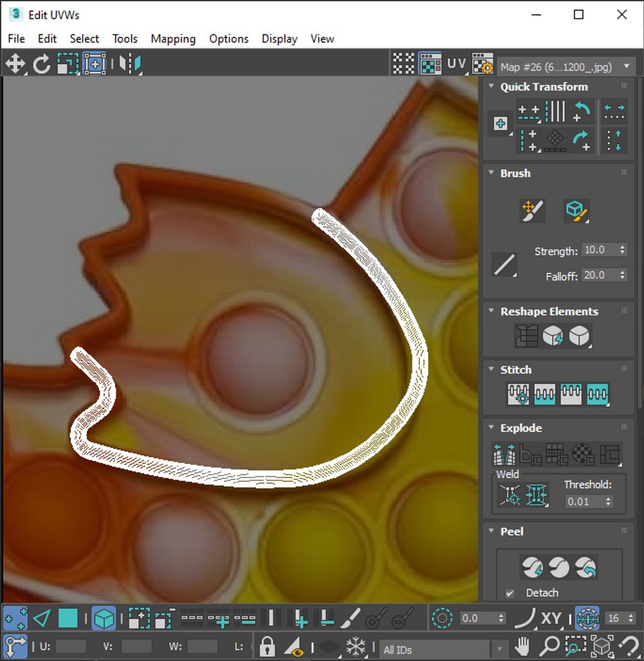Open the File menu

click(16, 39)
